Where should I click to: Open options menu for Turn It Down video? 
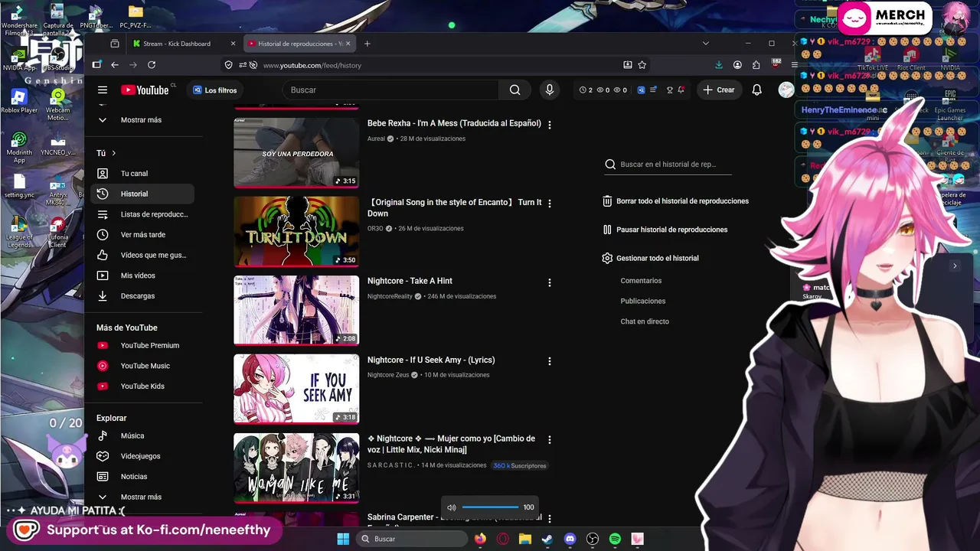point(549,204)
